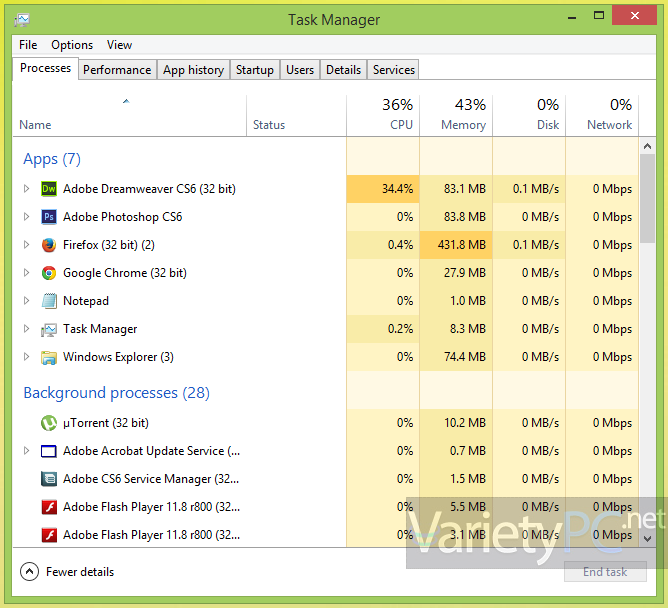Click Firefox's 431.8 MB memory cell
Image resolution: width=668 pixels, height=608 pixels.
[456, 245]
